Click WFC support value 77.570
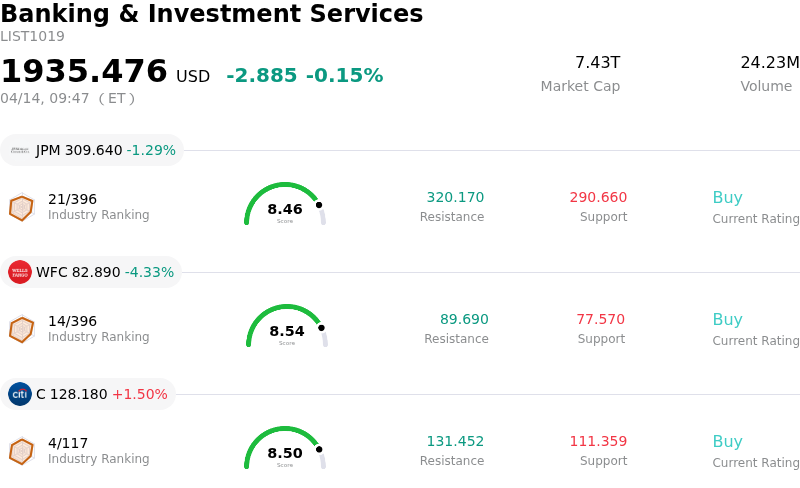800x488 pixels. click(x=600, y=320)
